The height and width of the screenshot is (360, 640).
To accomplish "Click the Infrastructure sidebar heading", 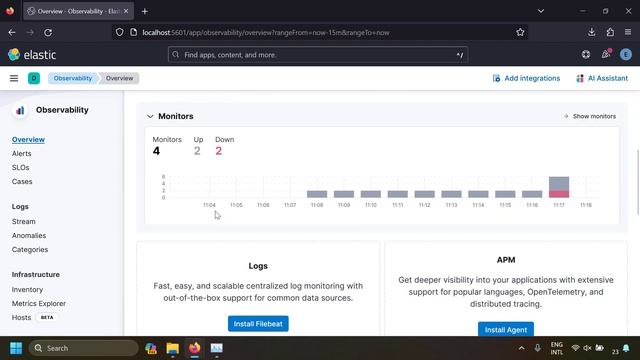I will [36, 275].
